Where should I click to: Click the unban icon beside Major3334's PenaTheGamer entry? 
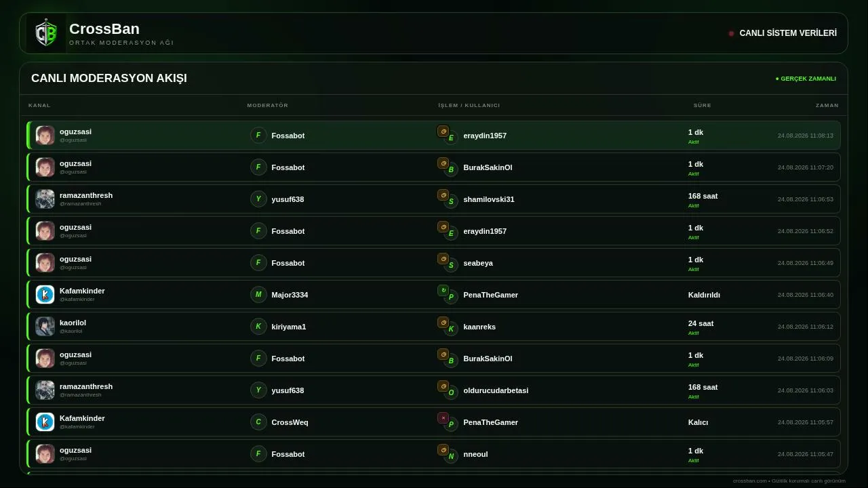pyautogui.click(x=443, y=291)
